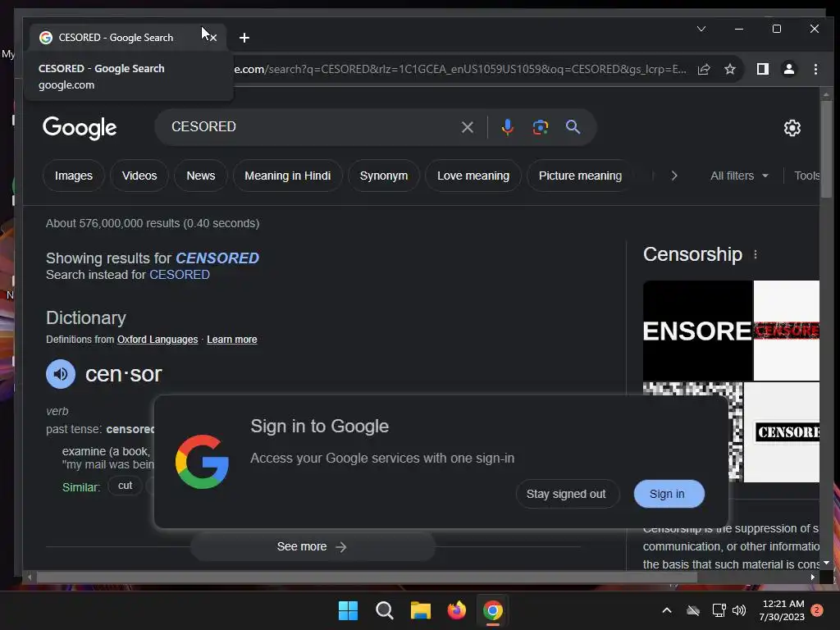Launch Firefox from taskbar
This screenshot has width=840, height=630.
click(x=456, y=610)
